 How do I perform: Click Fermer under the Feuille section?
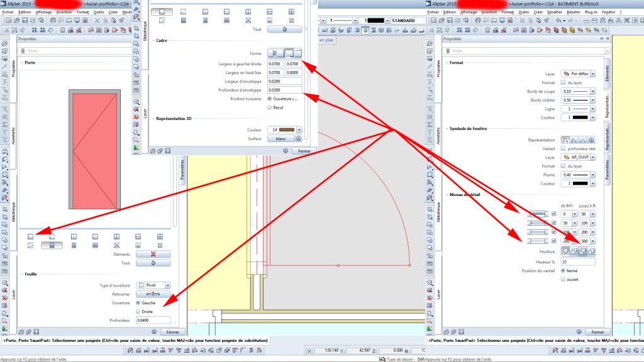point(172,332)
